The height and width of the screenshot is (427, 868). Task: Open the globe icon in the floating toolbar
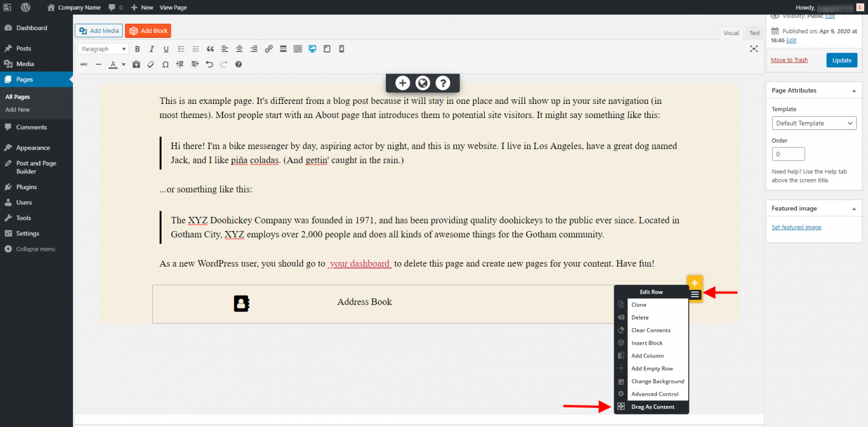click(x=422, y=82)
